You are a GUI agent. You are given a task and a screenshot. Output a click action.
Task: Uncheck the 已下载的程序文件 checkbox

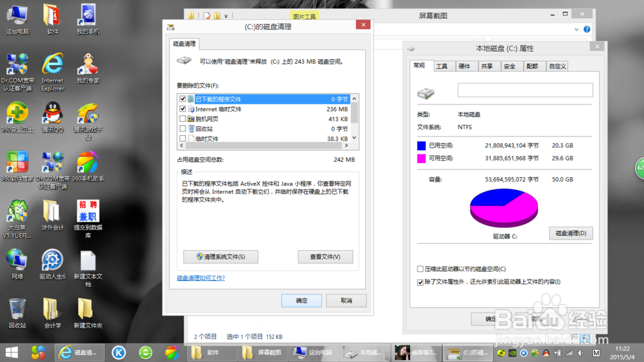pos(183,99)
